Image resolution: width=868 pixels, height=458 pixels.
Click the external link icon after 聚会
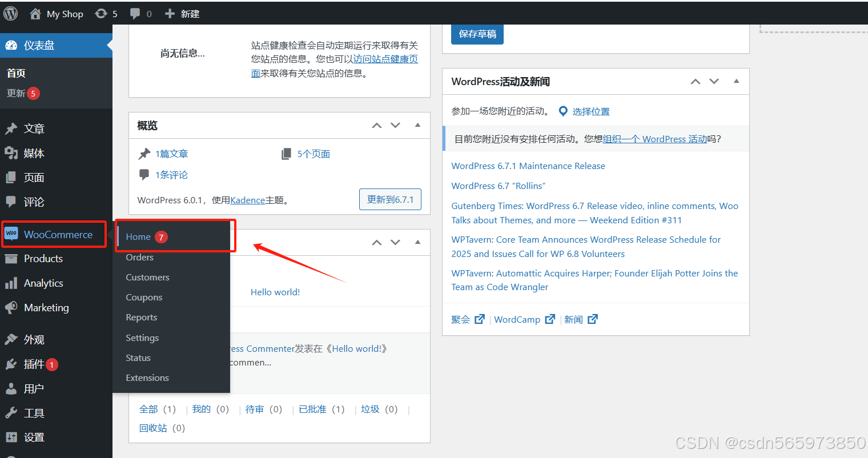click(480, 319)
